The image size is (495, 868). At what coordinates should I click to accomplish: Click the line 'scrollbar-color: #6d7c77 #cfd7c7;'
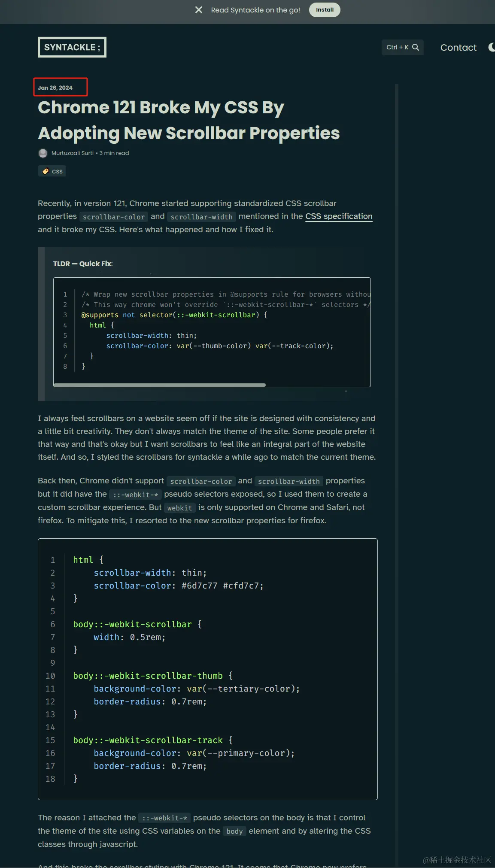179,586
